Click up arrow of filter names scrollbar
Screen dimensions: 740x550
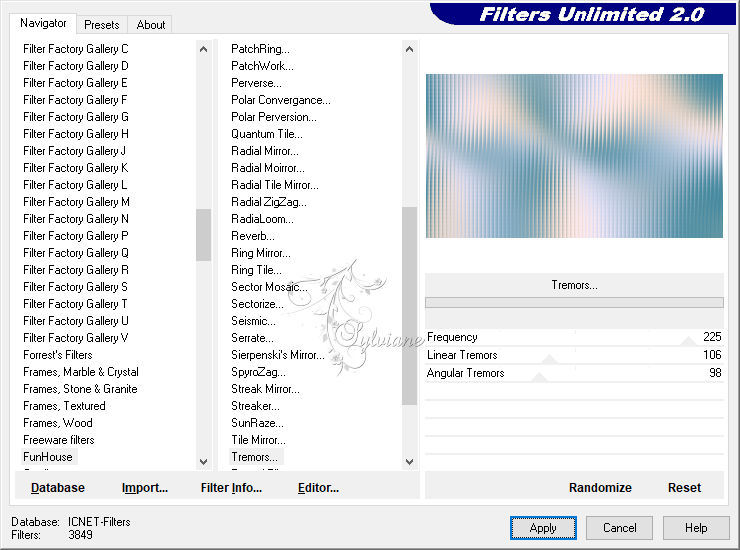coord(409,49)
